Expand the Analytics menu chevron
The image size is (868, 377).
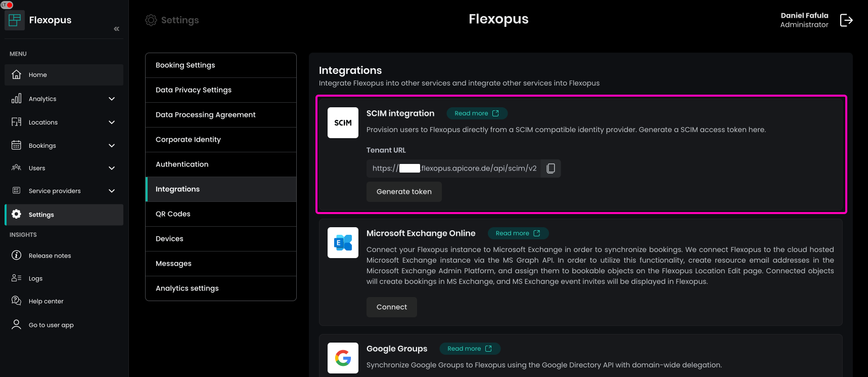112,99
